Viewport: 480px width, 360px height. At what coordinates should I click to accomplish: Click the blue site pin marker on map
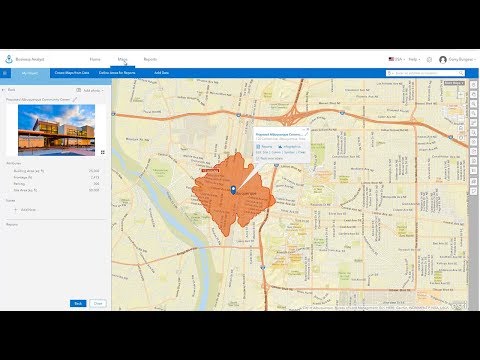tap(233, 190)
